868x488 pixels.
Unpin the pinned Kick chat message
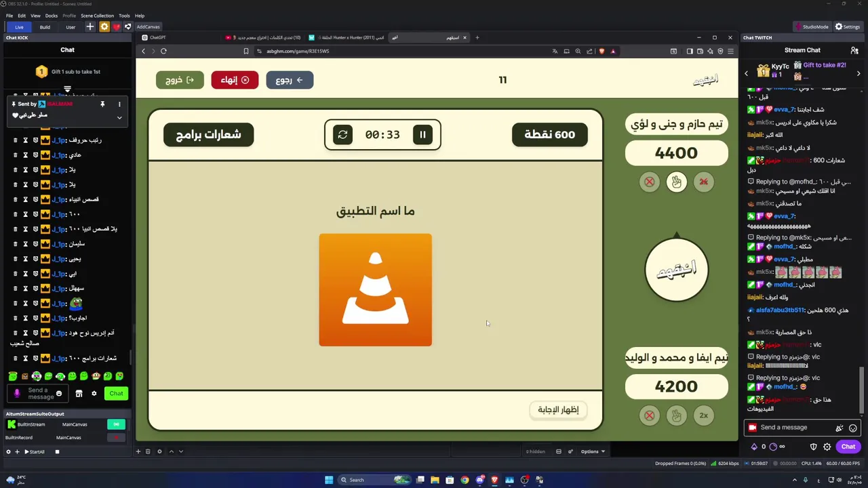pos(102,104)
